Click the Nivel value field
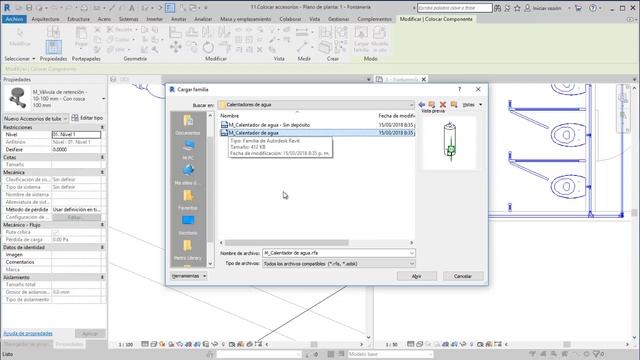 point(76,134)
